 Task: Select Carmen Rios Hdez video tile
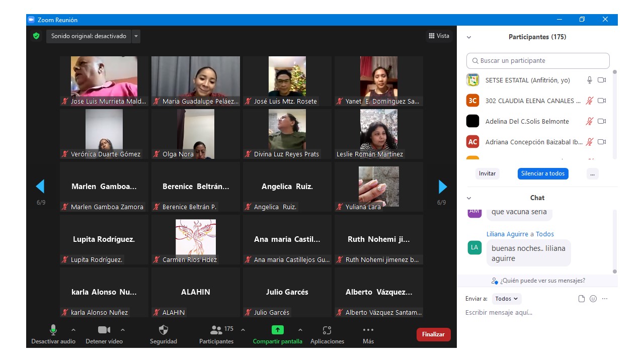coord(196,239)
